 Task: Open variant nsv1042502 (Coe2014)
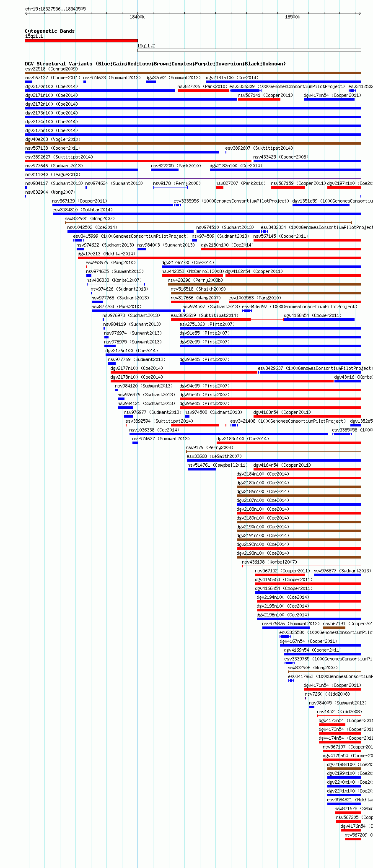pos(93,227)
